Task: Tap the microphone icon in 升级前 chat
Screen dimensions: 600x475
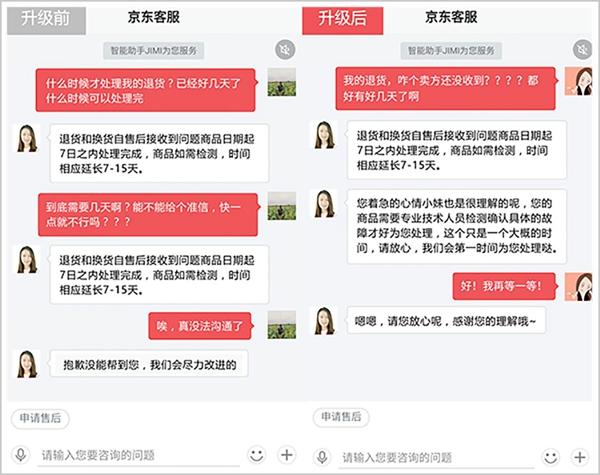Action: click(19, 455)
